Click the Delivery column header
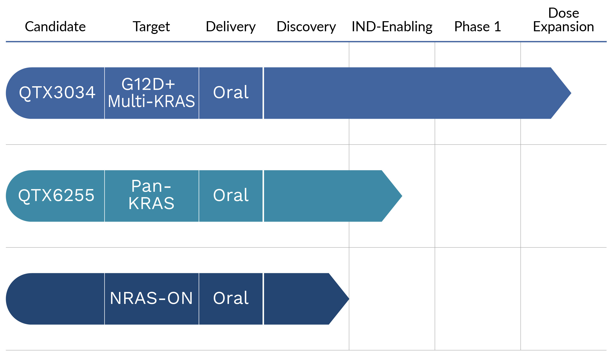This screenshot has width=613, height=364. click(x=230, y=27)
